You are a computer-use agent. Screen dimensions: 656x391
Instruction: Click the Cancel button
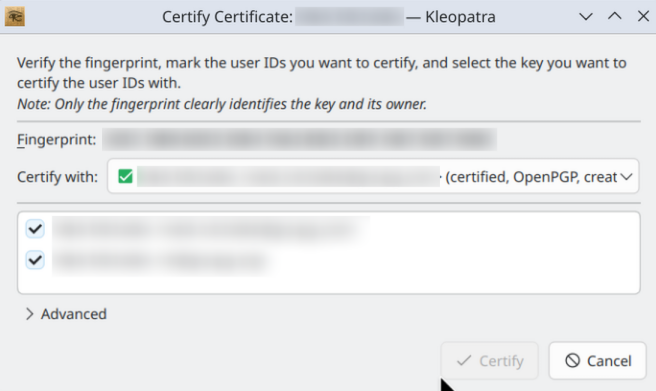[597, 360]
